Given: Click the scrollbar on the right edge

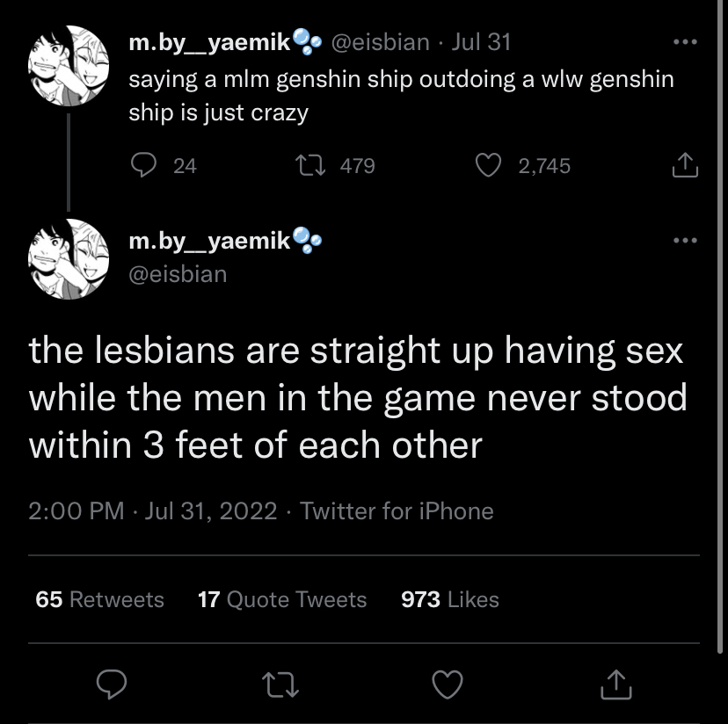Looking at the screenshot, I should pyautogui.click(x=719, y=327).
